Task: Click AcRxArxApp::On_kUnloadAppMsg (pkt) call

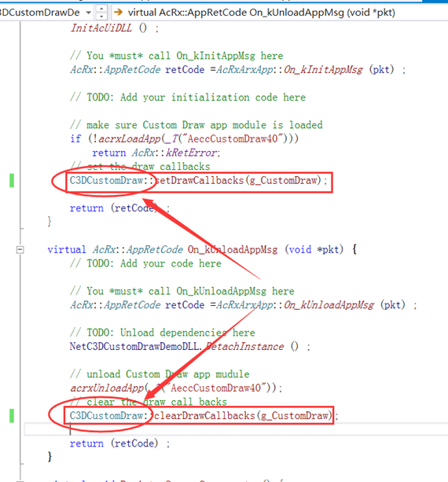Action: click(x=311, y=305)
